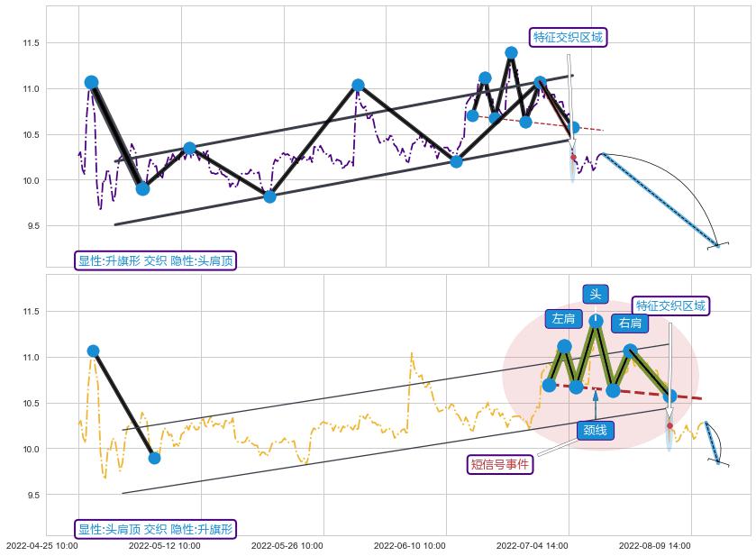756x556 pixels.
Task: Click 特征交织区域 label in lower chart
Action: [x=670, y=306]
